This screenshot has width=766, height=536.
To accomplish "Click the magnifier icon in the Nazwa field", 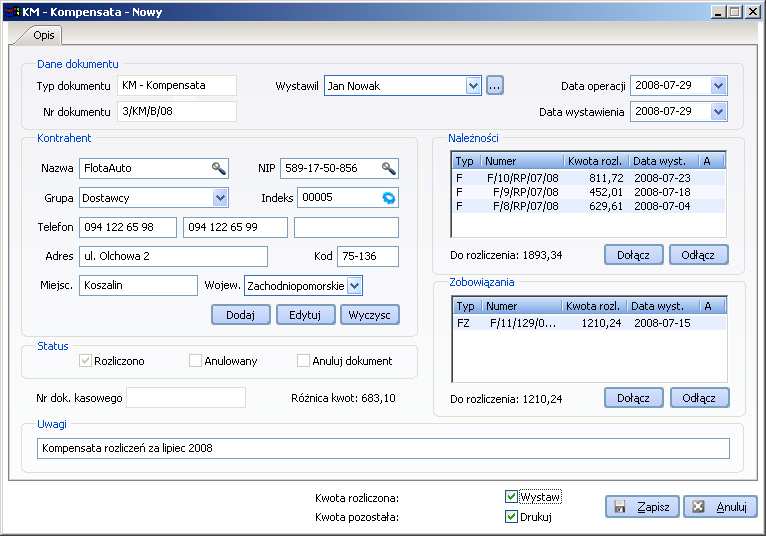I will [x=218, y=169].
